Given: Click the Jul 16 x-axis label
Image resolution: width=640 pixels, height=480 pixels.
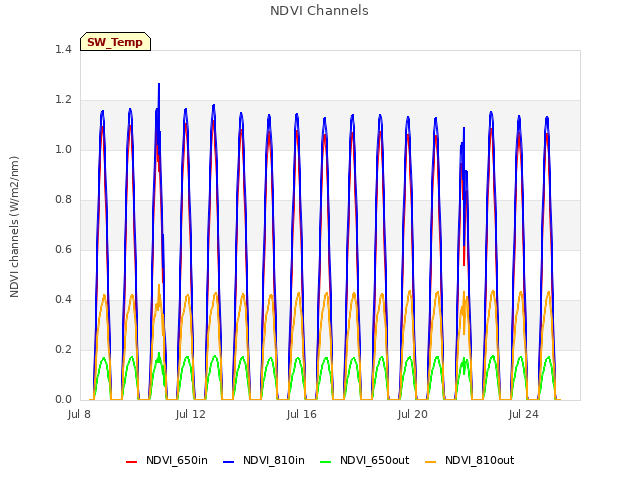Looking at the screenshot, I should point(302,414).
